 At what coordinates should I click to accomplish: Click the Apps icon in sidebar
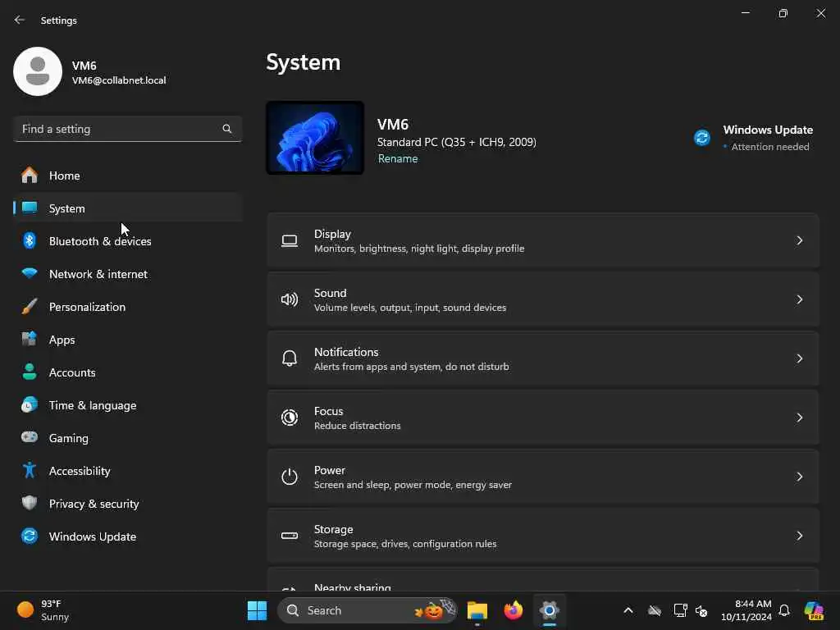point(30,339)
